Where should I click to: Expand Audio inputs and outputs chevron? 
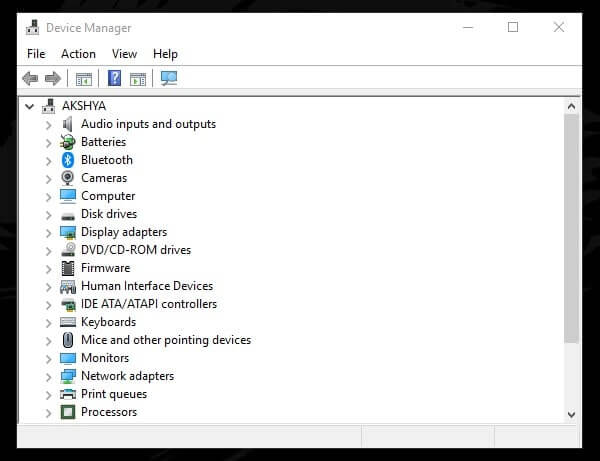pyautogui.click(x=49, y=125)
